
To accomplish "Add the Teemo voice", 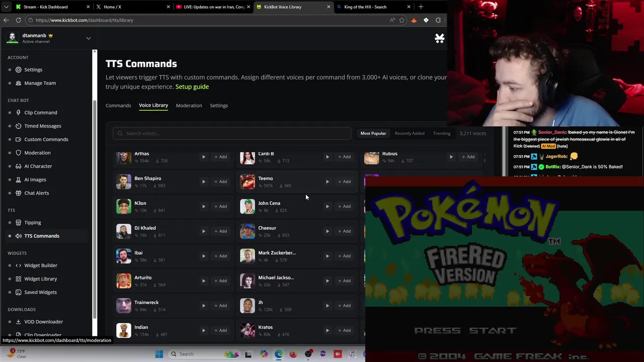I will coord(344,182).
